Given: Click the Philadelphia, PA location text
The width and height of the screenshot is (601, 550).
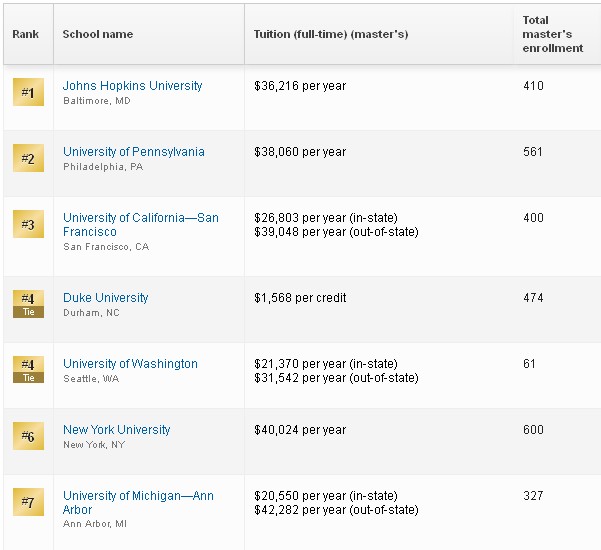Looking at the screenshot, I should 103,167.
